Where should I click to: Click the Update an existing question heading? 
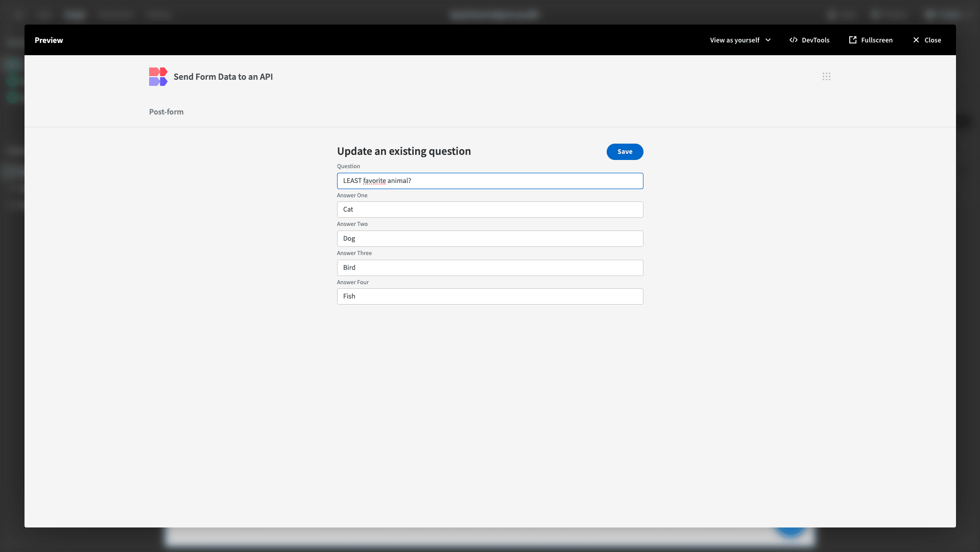404,151
